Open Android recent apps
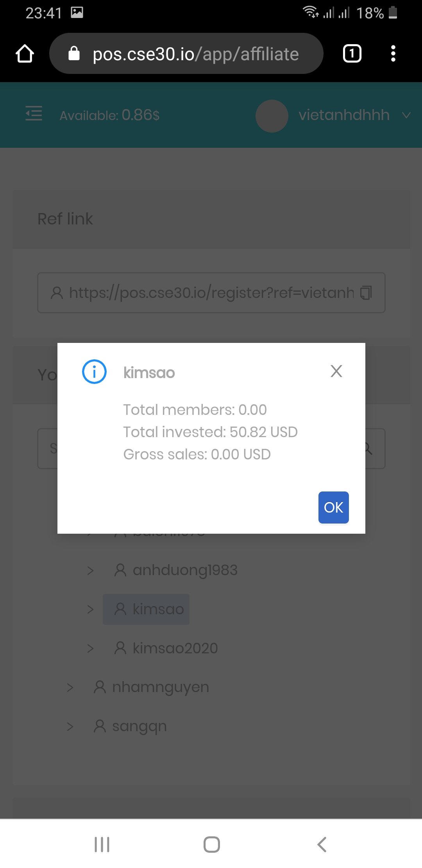 pos(102,844)
